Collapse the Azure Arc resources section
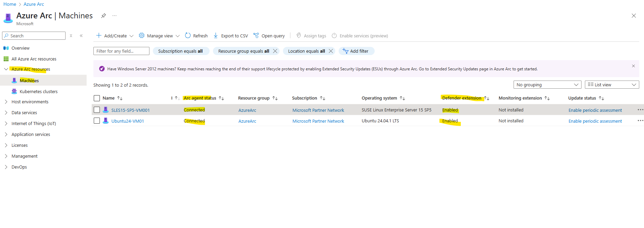644x228 pixels. 6,69
